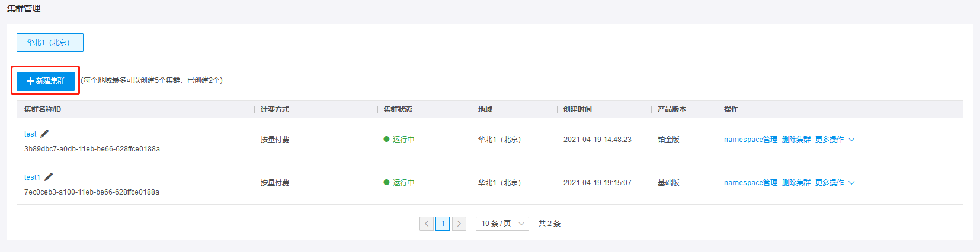
Task: Click the green running status dot for test1
Action: coord(386,183)
